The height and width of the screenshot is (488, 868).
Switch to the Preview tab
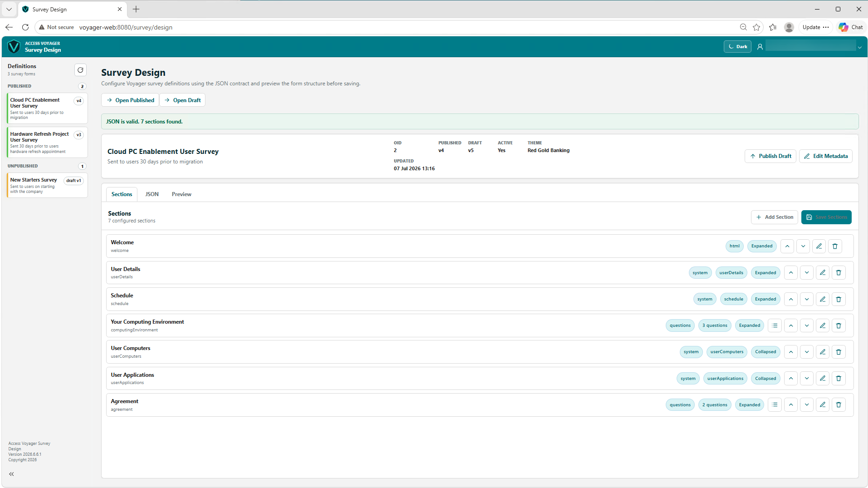click(181, 194)
